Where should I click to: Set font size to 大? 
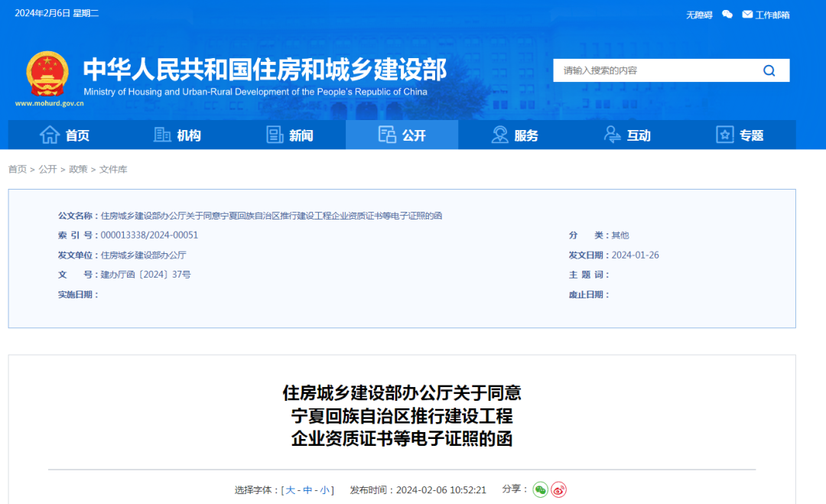click(x=291, y=490)
